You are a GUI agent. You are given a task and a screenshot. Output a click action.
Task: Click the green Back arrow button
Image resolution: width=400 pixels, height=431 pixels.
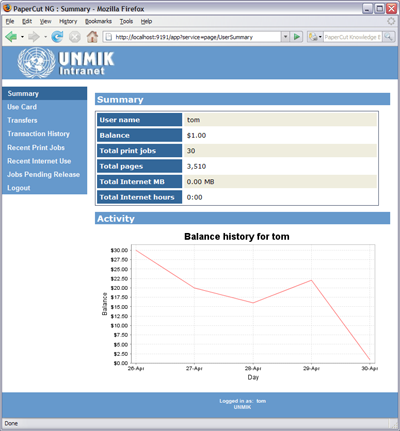click(x=11, y=37)
